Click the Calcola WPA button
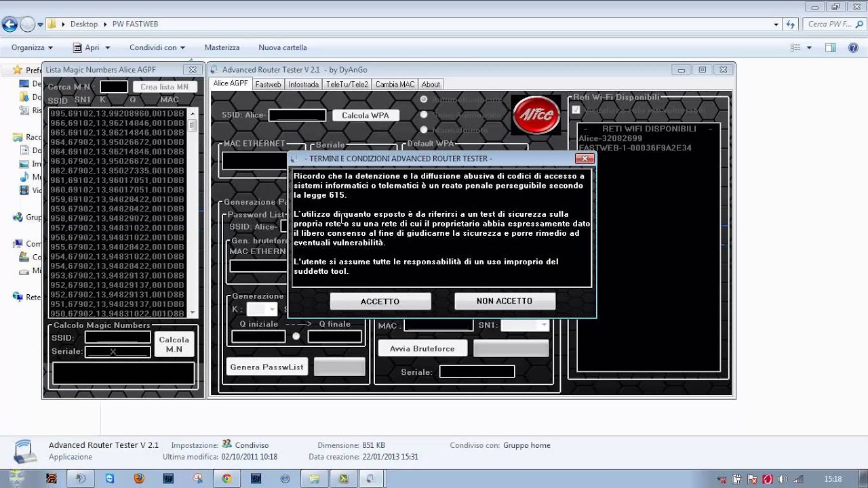 click(366, 115)
